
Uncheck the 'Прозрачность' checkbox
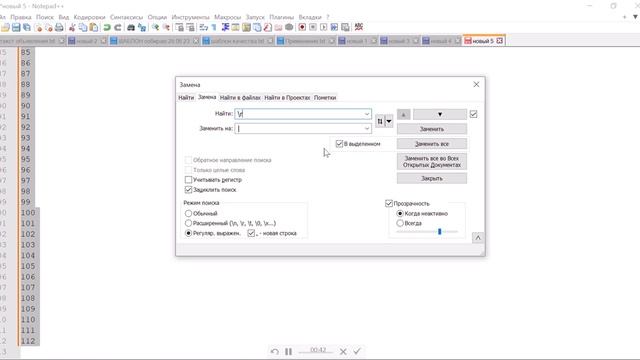tap(389, 203)
